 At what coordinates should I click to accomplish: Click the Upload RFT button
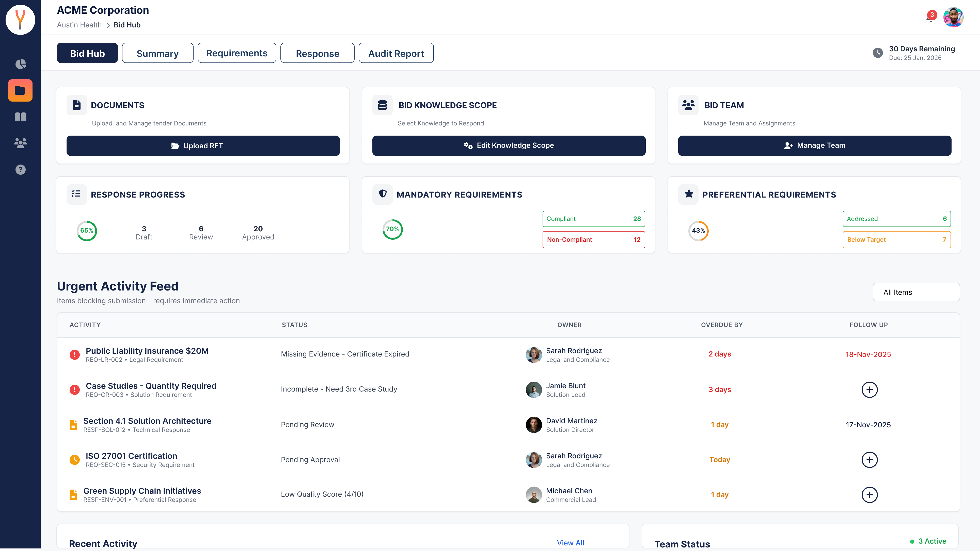[x=203, y=146]
